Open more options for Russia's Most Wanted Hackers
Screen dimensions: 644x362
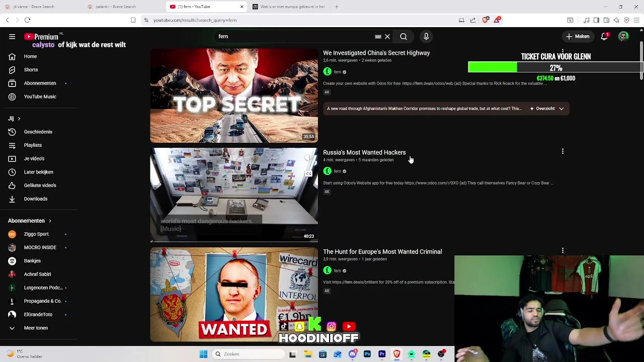click(x=562, y=151)
